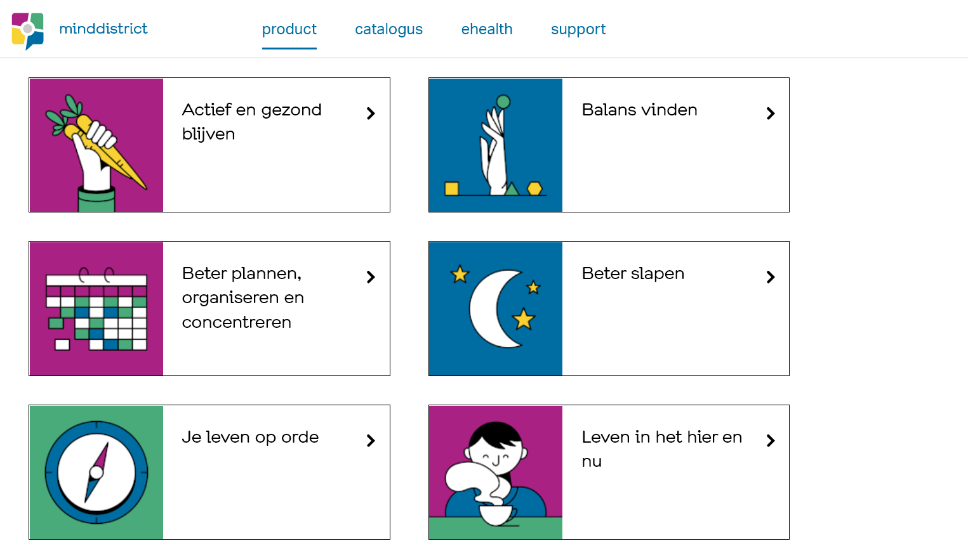This screenshot has width=968, height=560.
Task: Open the Beter slapen chevron arrow
Action: [x=771, y=277]
